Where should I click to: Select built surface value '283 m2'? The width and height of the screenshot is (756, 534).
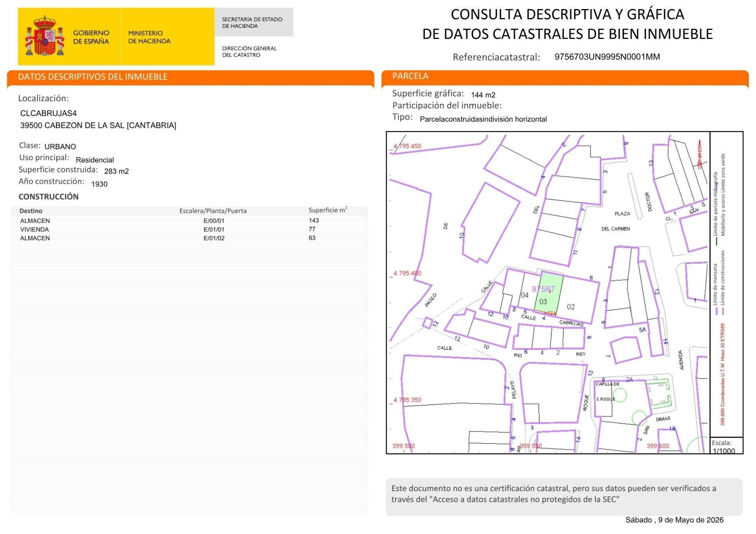[117, 171]
